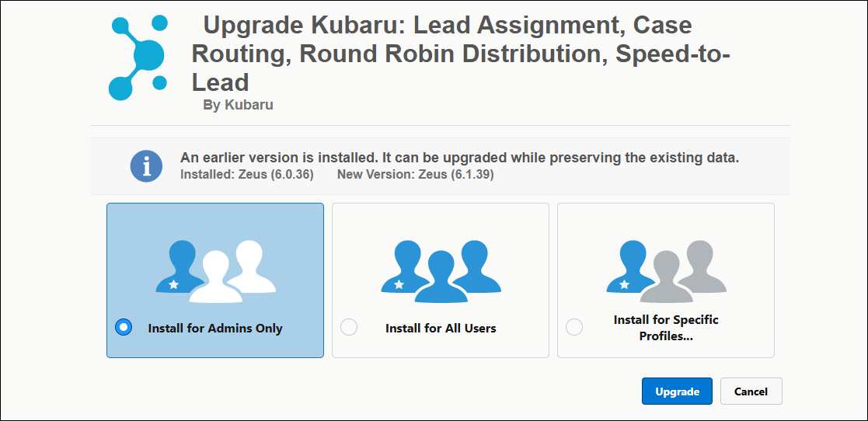
Task: Click the Install for All Users label
Action: [441, 328]
